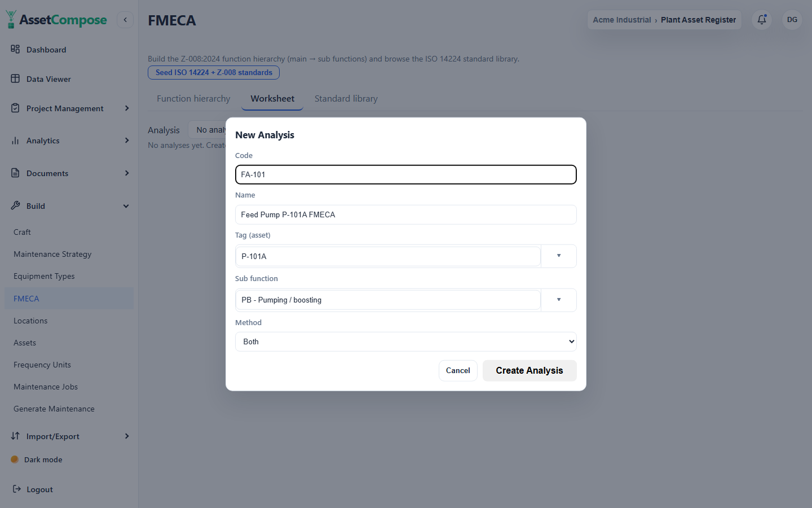Viewport: 812px width, 508px height.
Task: Open the Tag (asset) dropdown arrow
Action: [x=559, y=256]
